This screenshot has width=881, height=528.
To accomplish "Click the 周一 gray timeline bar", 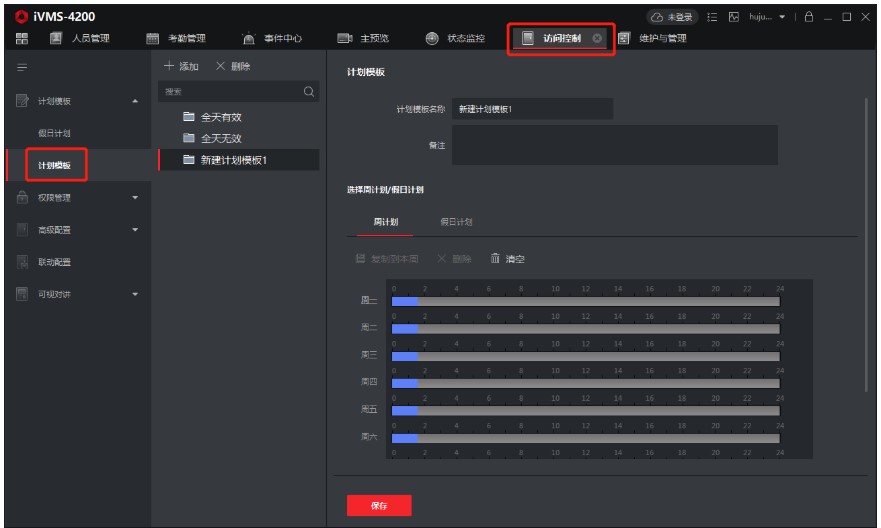I will tap(599, 302).
